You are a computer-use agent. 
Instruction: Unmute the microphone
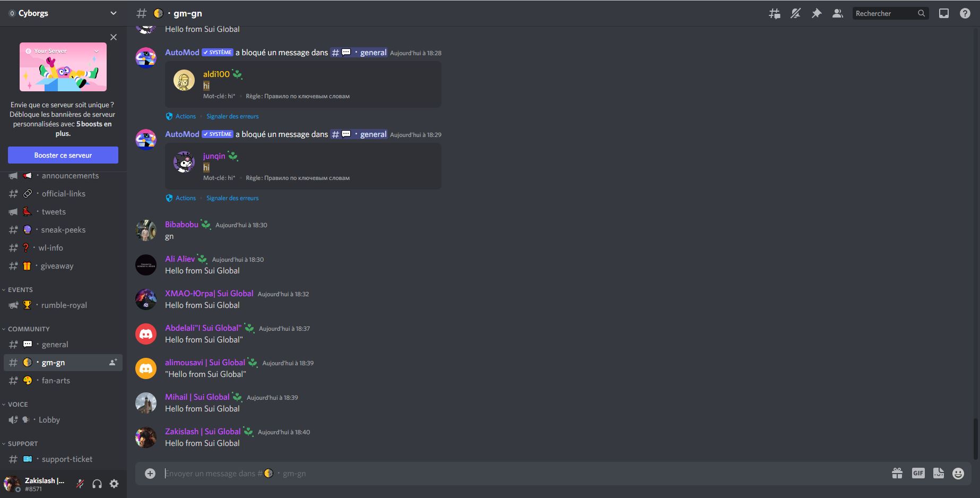80,484
